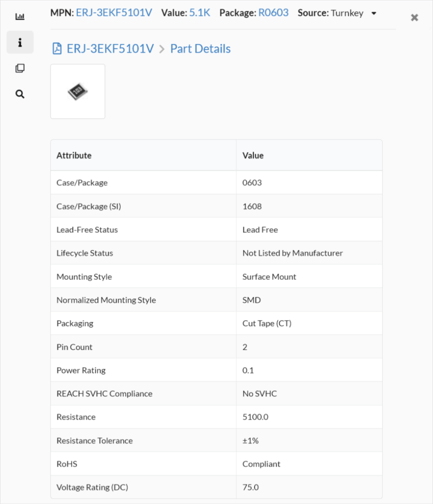Select the Part Details breadcrumb
Viewport: 433px width, 504px height.
coord(200,49)
